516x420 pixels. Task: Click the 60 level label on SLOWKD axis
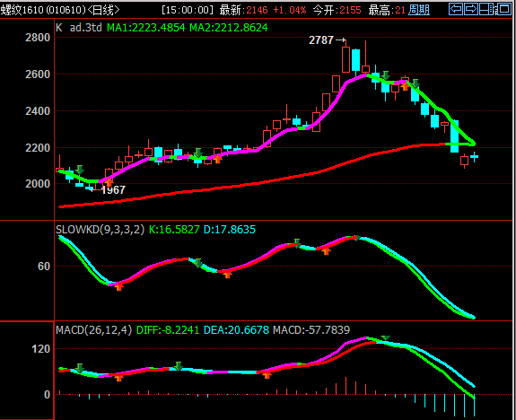point(44,266)
